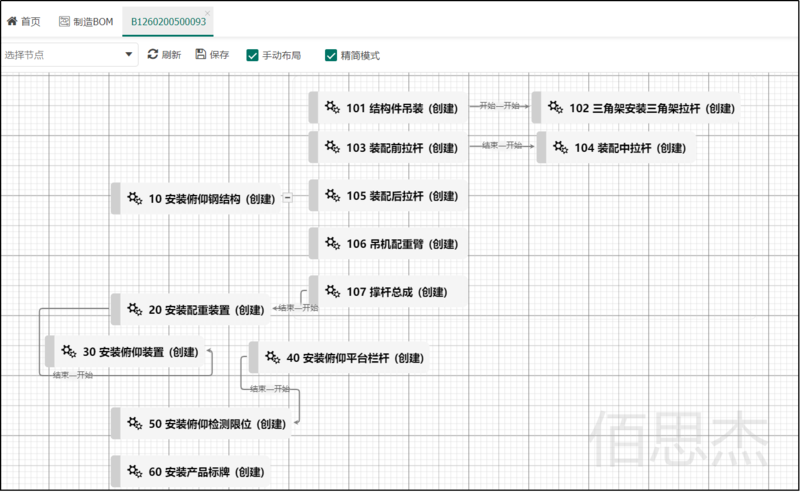
Task: Click the 制造BOM tab icon
Action: click(64, 21)
